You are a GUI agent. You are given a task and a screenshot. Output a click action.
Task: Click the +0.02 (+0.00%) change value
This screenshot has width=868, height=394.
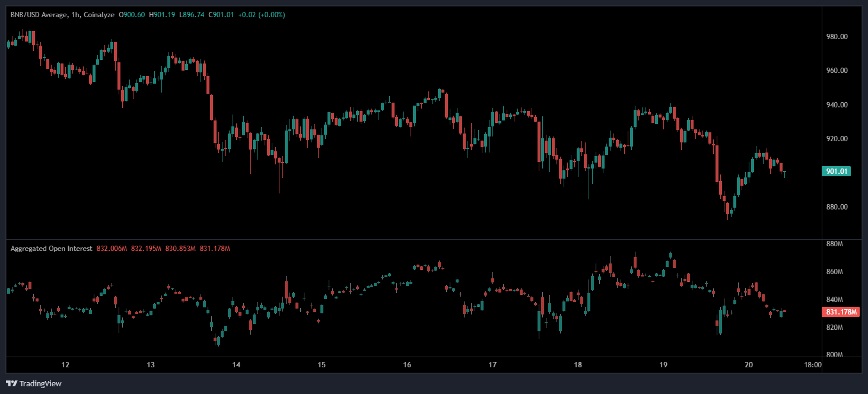click(x=261, y=14)
